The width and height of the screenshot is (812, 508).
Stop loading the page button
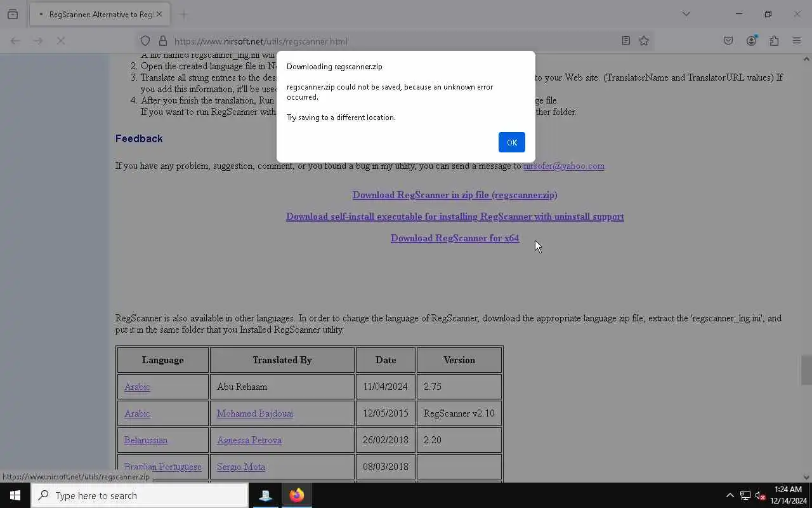[61, 41]
